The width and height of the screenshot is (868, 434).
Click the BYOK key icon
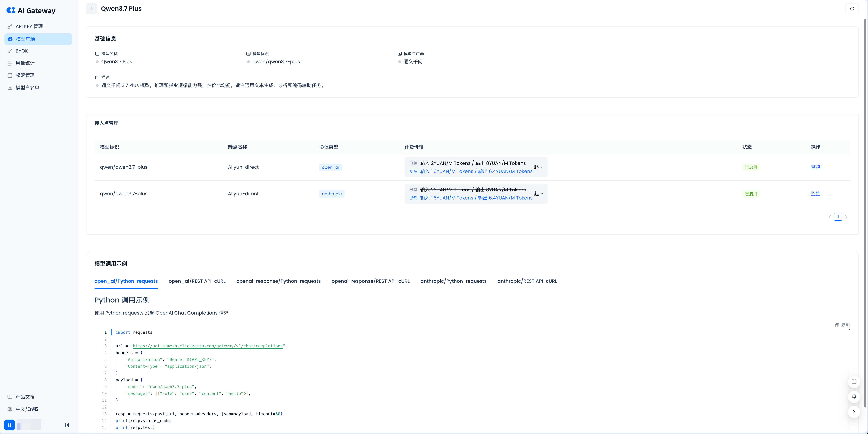pyautogui.click(x=10, y=51)
